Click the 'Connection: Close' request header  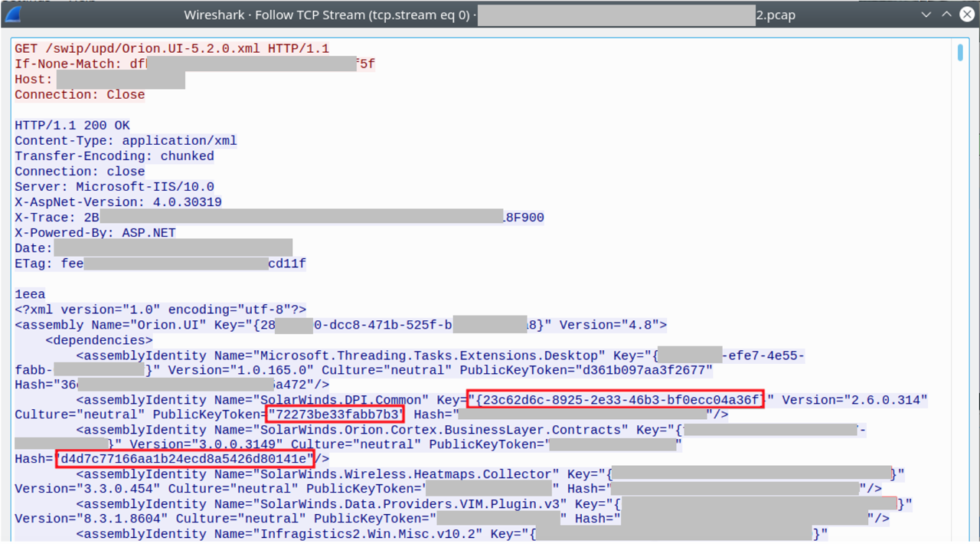pyautogui.click(x=80, y=95)
